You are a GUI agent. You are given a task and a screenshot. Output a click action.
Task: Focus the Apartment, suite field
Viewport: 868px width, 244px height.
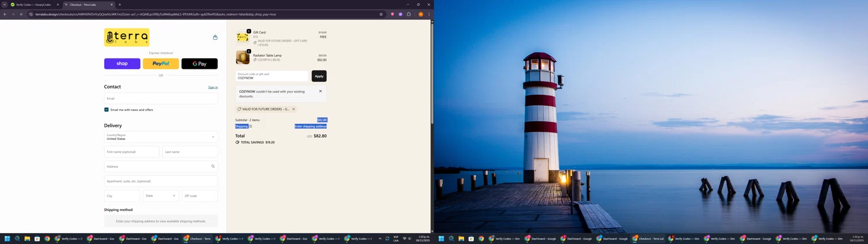click(x=161, y=181)
